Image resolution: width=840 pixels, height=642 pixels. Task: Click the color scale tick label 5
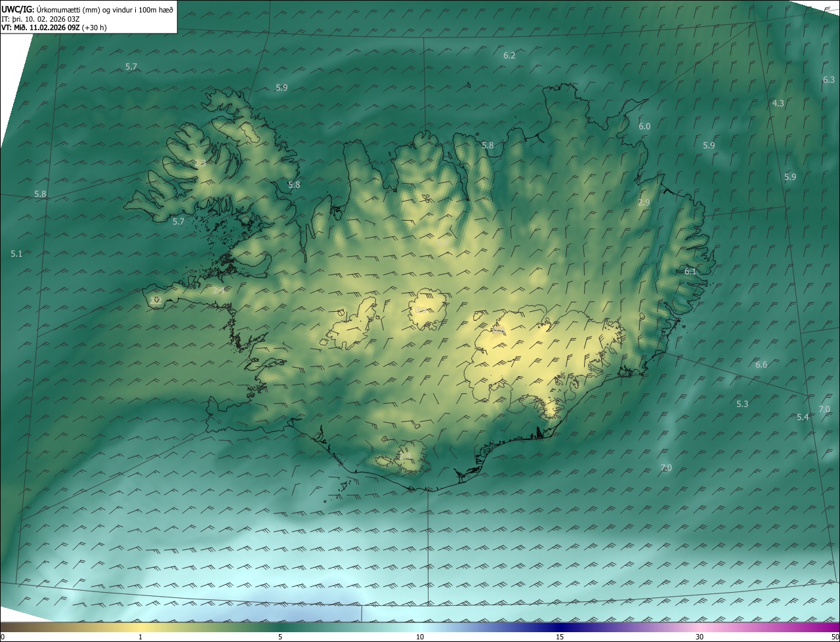(280, 637)
